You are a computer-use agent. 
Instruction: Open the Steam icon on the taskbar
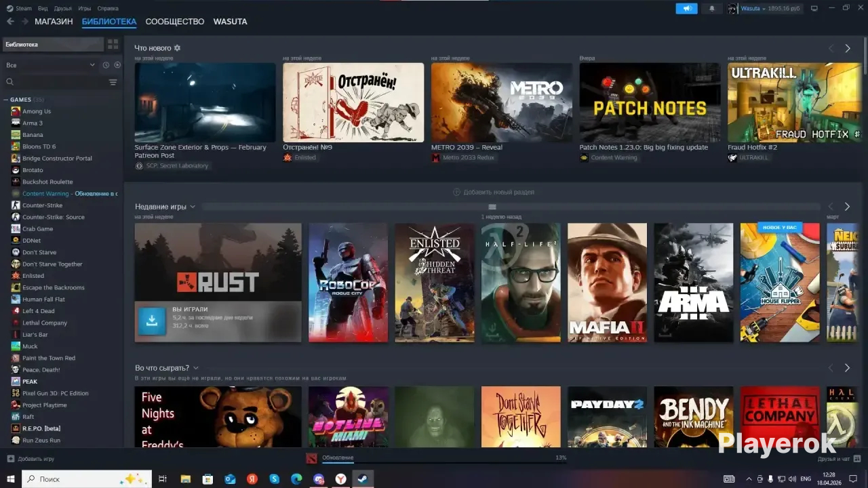[x=362, y=479]
